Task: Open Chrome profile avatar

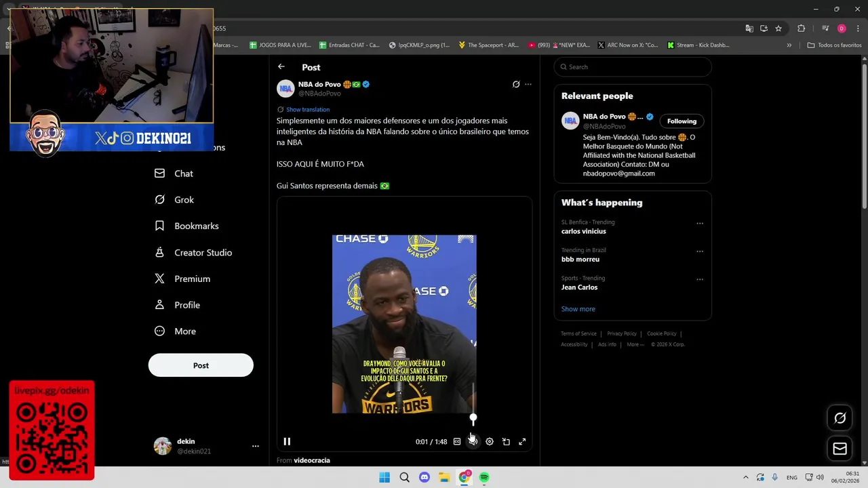Action: point(842,28)
